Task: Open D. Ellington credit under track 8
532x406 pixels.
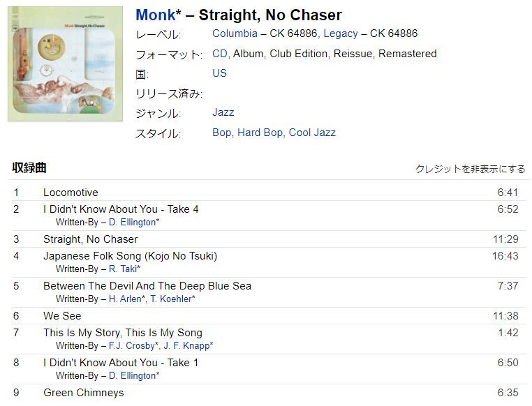Action: [133, 376]
